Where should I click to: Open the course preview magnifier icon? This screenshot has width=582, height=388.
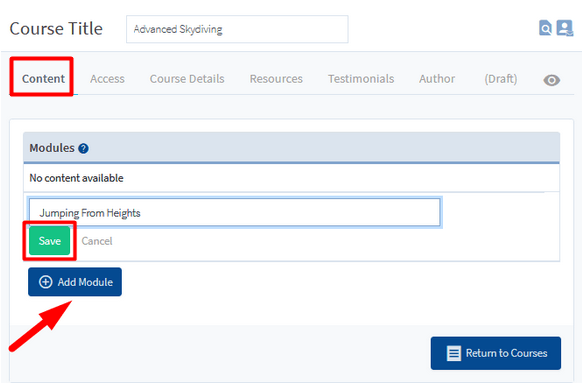click(x=545, y=28)
